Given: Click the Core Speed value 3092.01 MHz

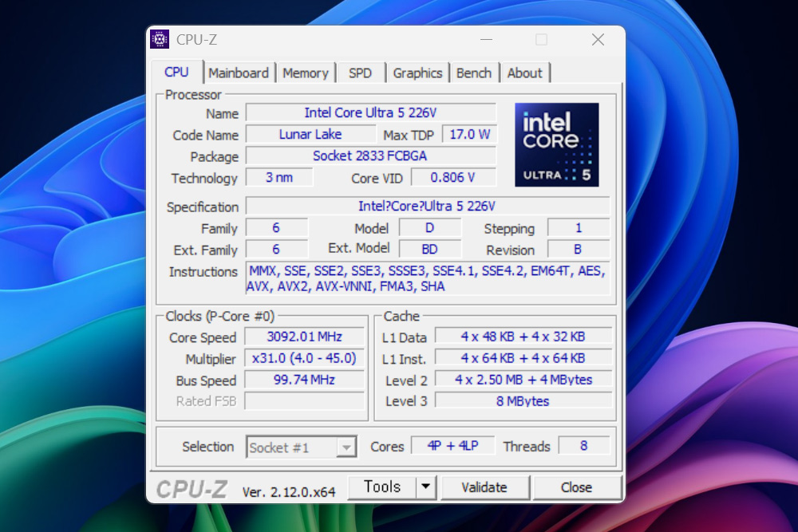Looking at the screenshot, I should pos(304,337).
